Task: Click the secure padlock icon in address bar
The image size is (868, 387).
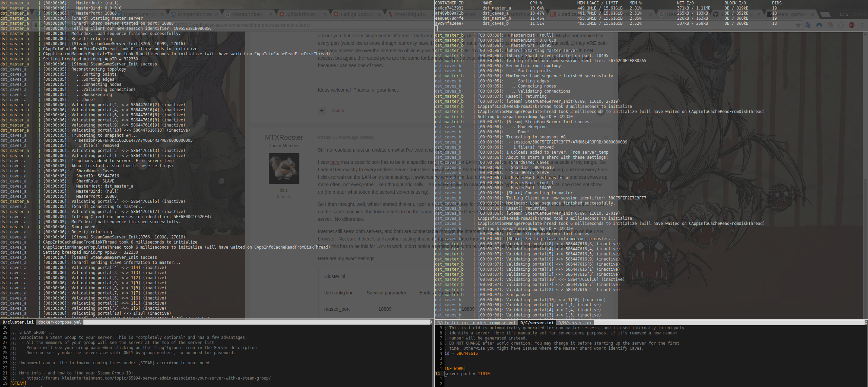Action: click(36, 25)
